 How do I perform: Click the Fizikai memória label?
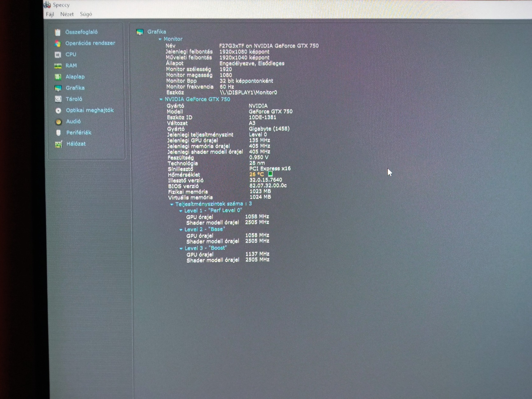pos(188,192)
